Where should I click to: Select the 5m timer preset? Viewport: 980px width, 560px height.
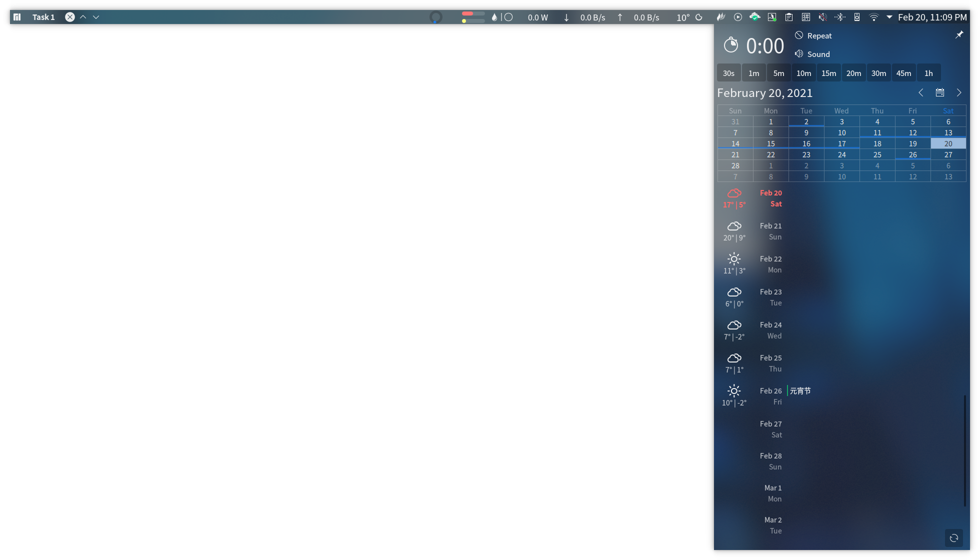pyautogui.click(x=779, y=73)
